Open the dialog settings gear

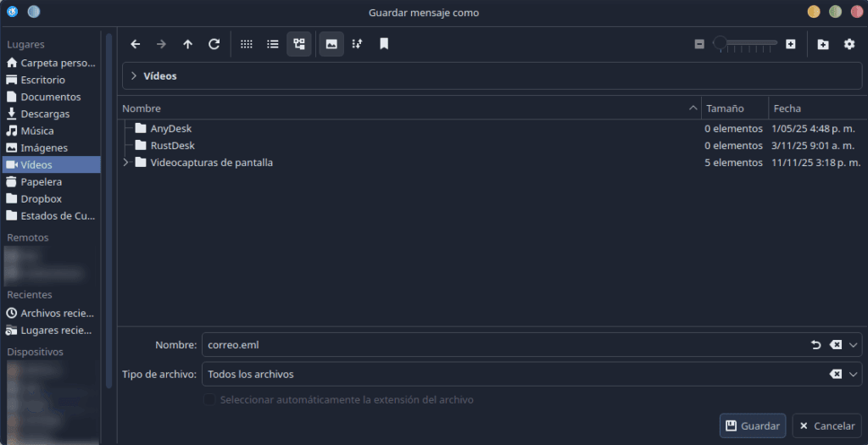coord(849,44)
